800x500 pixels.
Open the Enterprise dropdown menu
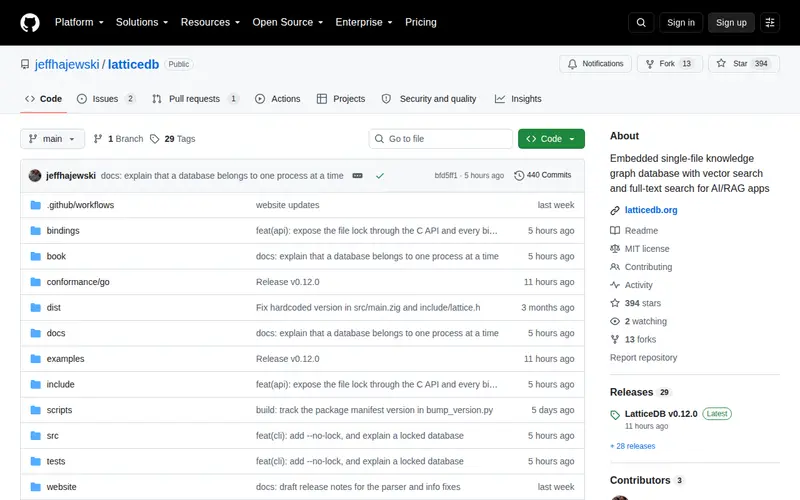[x=364, y=22]
